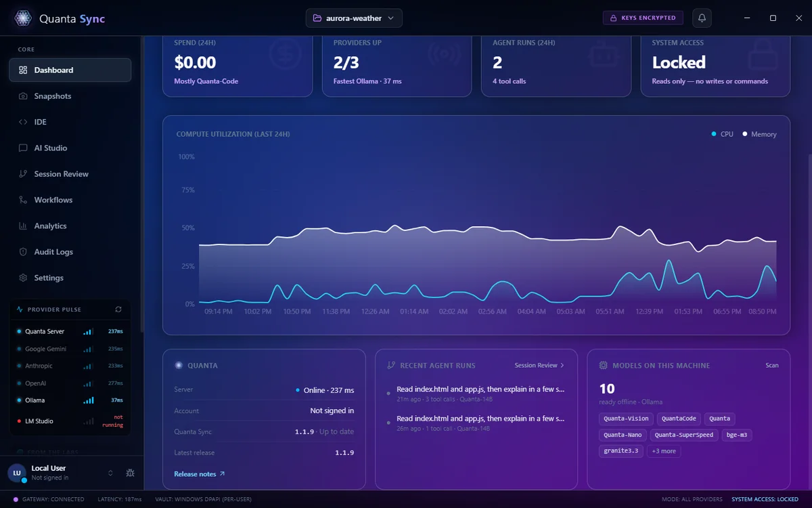Screen dimensions: 812x508
Task: Click the Session Review link in Recent Agent Runs
Action: pos(539,365)
